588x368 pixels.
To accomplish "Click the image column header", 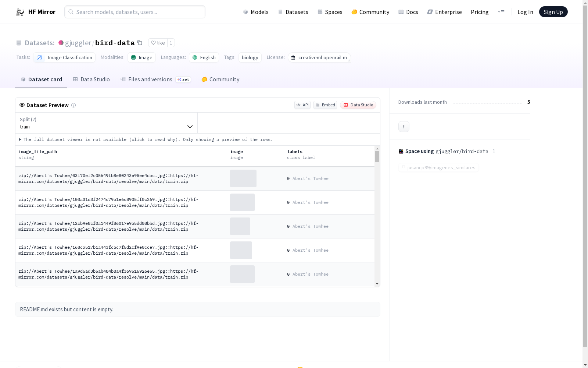I will [255, 156].
